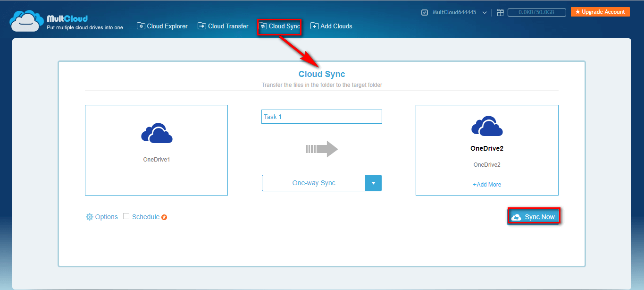
Task: Start the sync with Sync Now
Action: tap(534, 217)
